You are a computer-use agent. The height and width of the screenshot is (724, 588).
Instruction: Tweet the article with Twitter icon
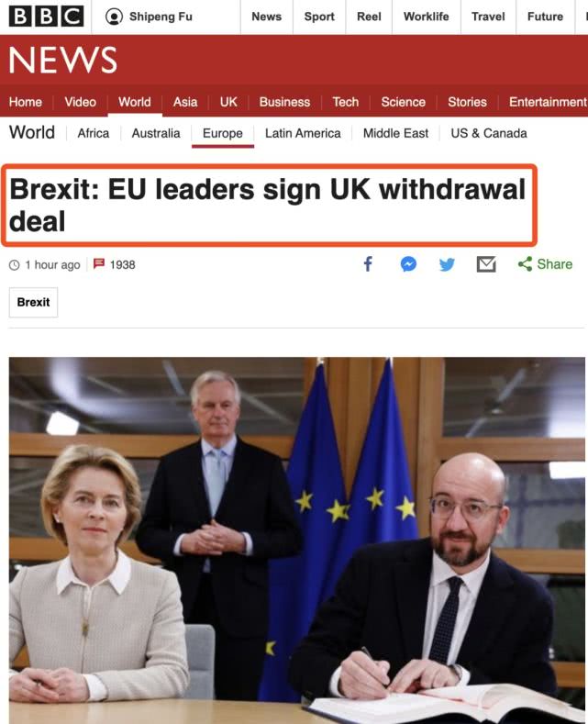447,264
